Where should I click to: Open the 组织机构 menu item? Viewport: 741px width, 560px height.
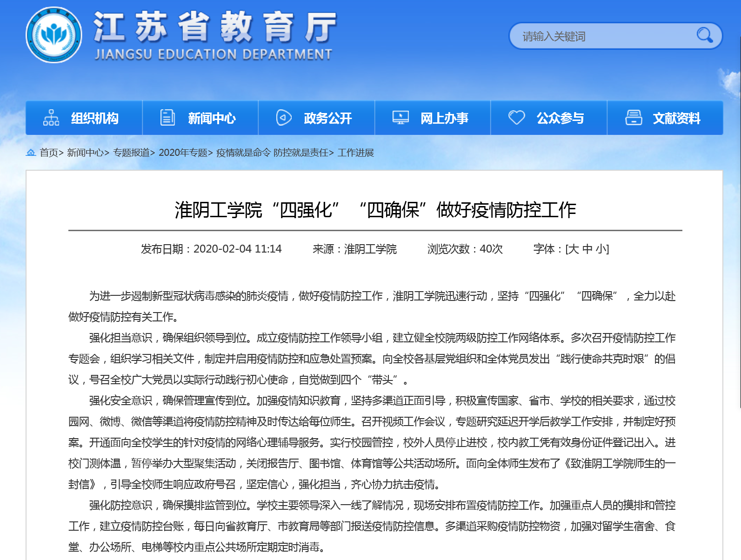click(95, 118)
